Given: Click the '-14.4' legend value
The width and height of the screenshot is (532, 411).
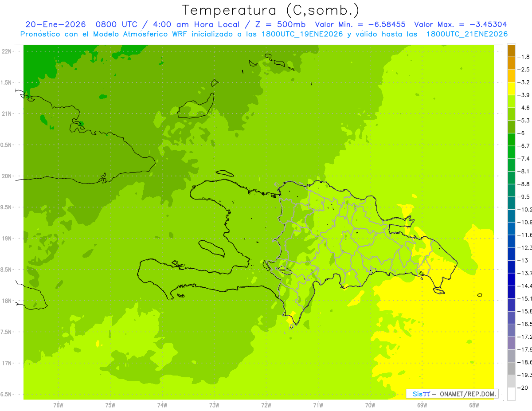Looking at the screenshot, I should click(525, 286).
